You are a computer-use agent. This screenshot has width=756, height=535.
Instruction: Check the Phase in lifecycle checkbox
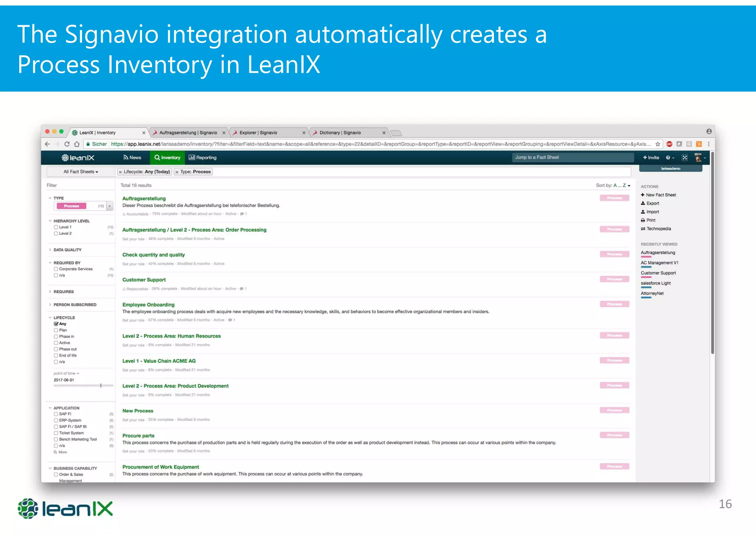[x=56, y=337]
